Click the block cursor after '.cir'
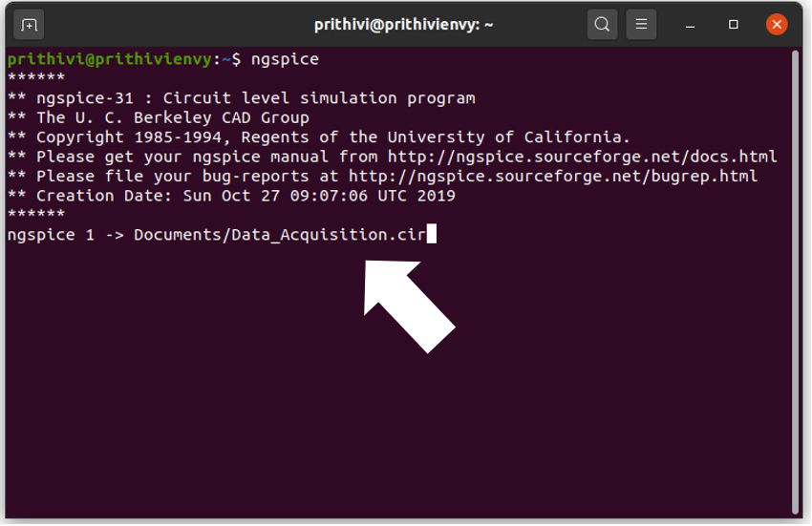The height and width of the screenshot is (526, 812). (432, 234)
